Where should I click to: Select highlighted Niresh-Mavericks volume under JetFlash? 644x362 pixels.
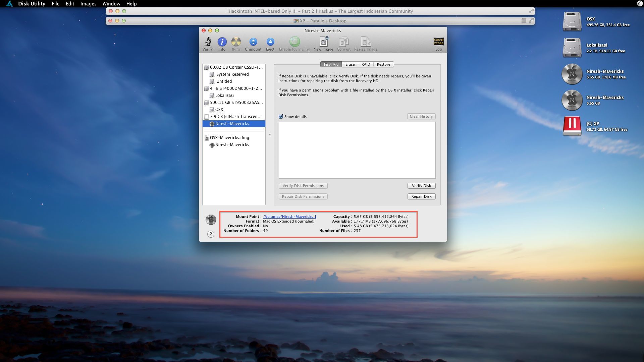(234, 124)
